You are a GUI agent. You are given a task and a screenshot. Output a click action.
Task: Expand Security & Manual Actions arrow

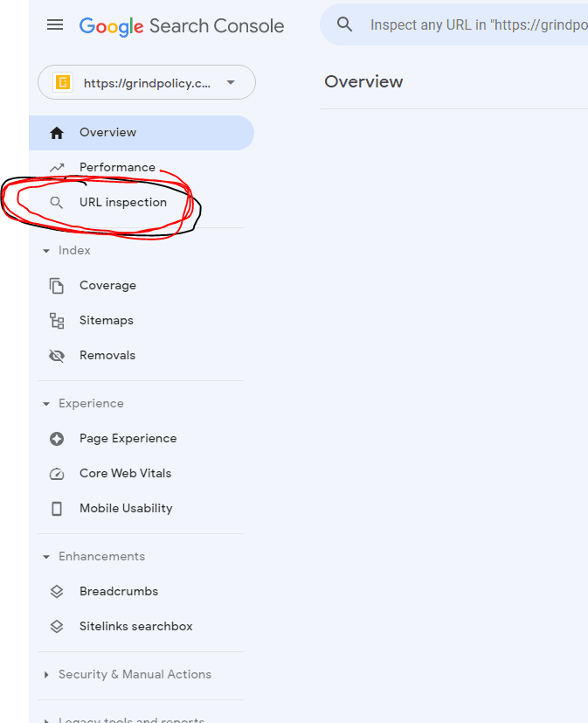tap(46, 675)
